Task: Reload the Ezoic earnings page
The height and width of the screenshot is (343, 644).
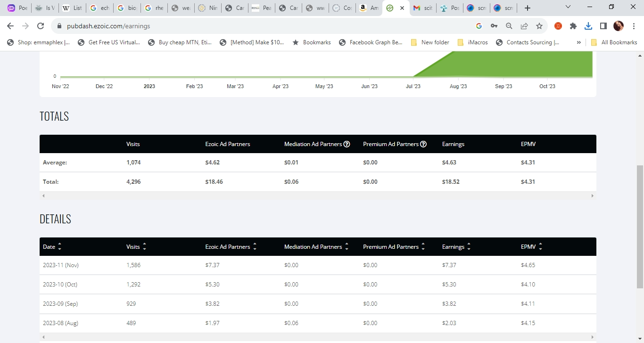Action: click(x=41, y=26)
